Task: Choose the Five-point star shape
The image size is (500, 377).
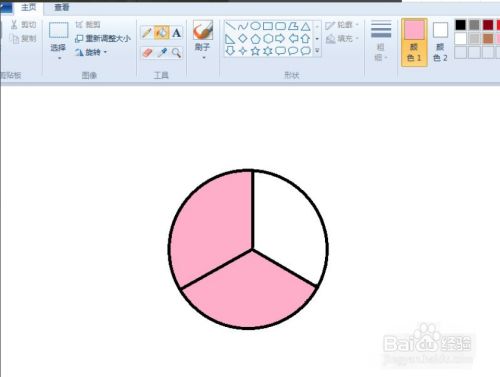Action: [x=255, y=51]
